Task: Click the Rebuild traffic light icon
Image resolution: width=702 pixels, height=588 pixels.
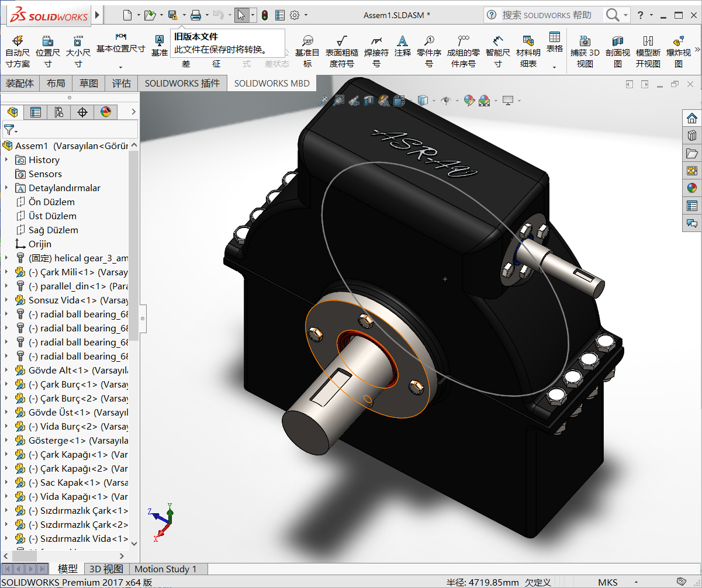Action: click(x=264, y=15)
